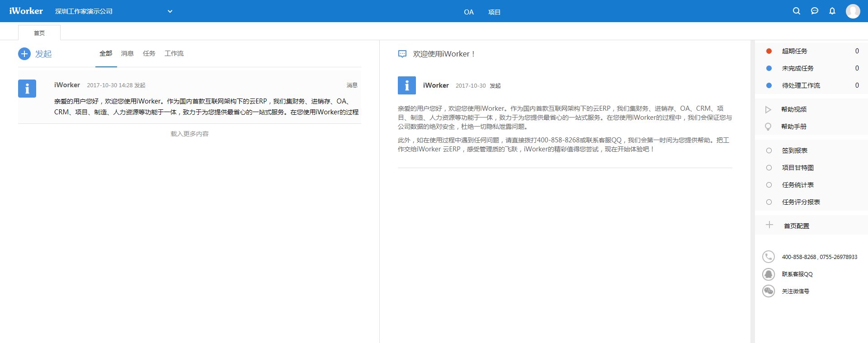
Task: Click the 待处理工作流 count value 0
Action: [x=857, y=85]
